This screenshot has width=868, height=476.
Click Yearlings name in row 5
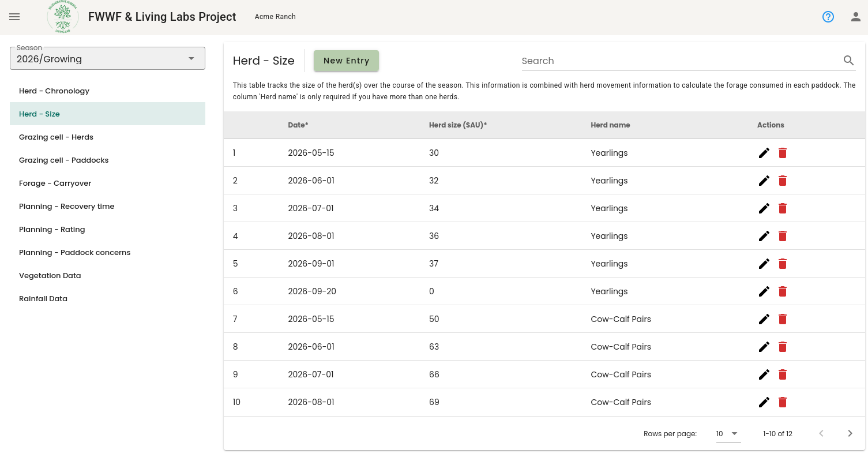tap(609, 264)
